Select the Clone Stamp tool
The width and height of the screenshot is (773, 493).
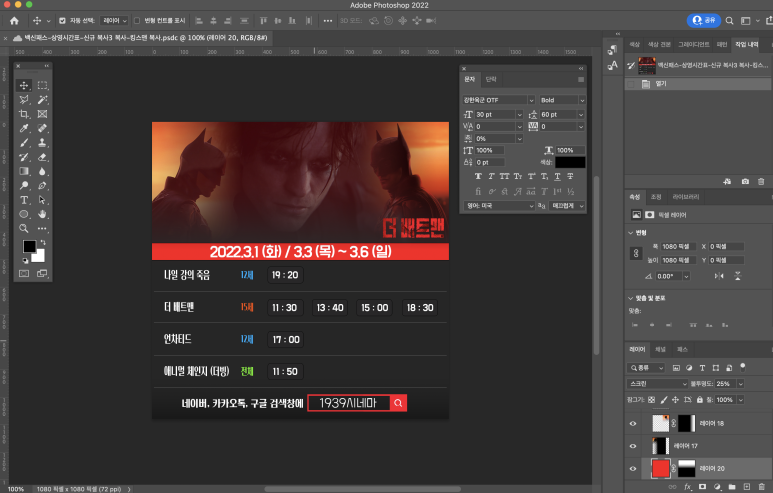(x=42, y=142)
